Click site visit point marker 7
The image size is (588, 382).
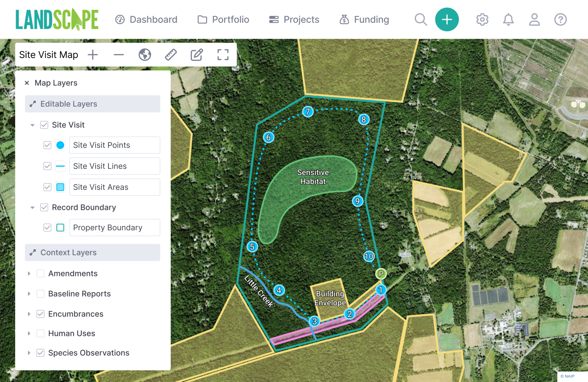(308, 111)
